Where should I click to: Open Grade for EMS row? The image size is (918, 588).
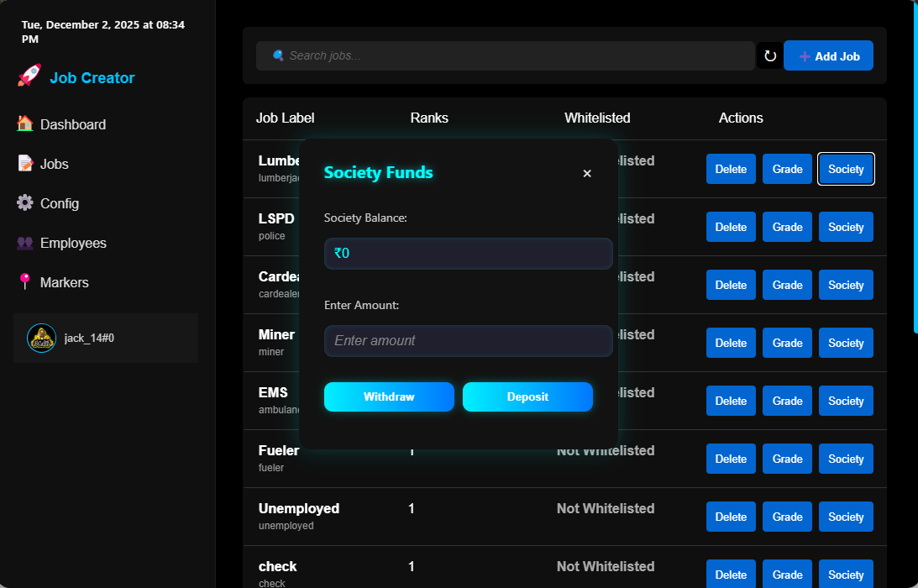point(788,401)
